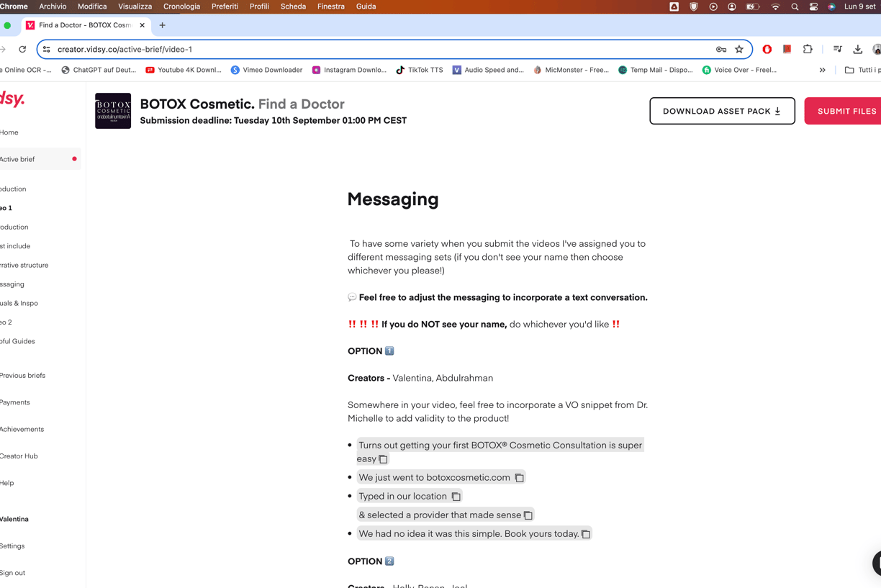Click the Siri icon in menu bar
Image resolution: width=881 pixels, height=588 pixels.
click(x=831, y=6)
